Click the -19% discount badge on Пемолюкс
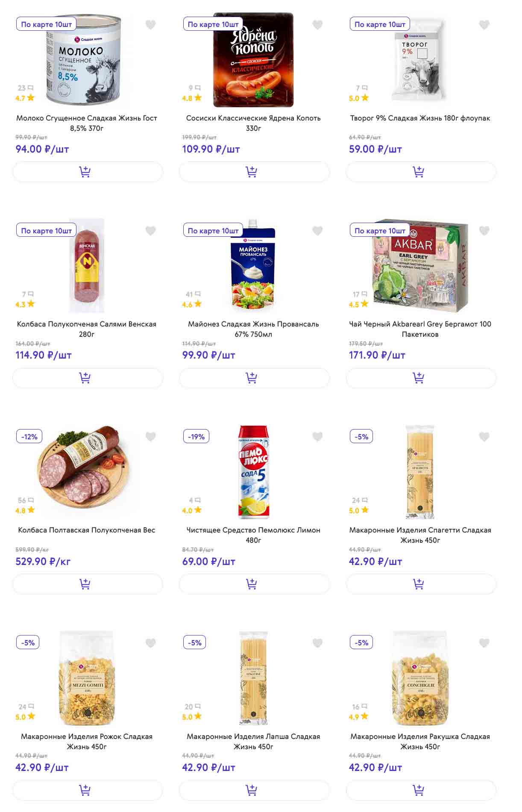This screenshot has width=522, height=812. click(196, 436)
